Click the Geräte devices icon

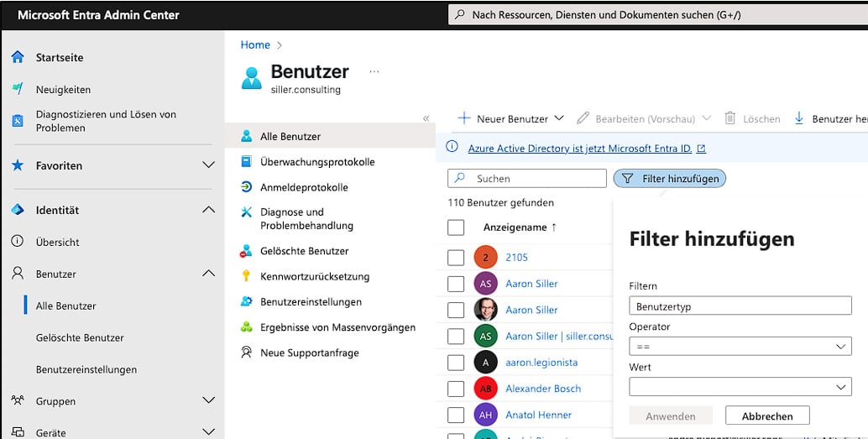[x=18, y=431]
